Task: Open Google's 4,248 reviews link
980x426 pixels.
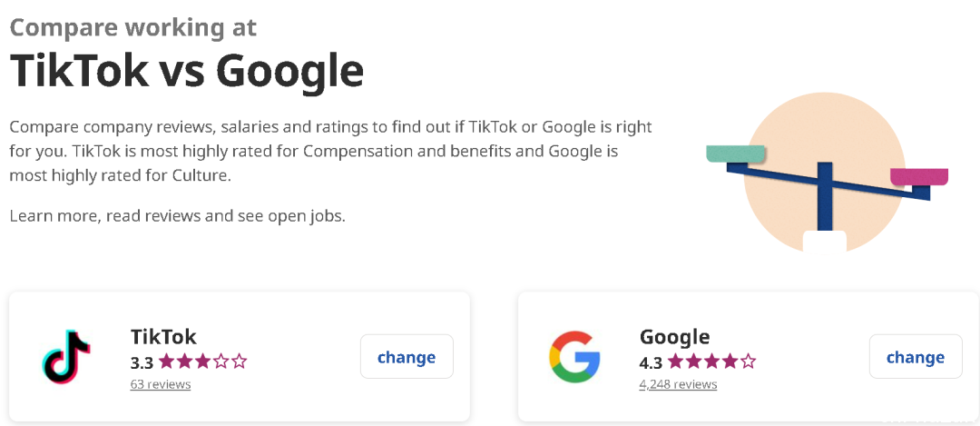Action: pos(678,384)
